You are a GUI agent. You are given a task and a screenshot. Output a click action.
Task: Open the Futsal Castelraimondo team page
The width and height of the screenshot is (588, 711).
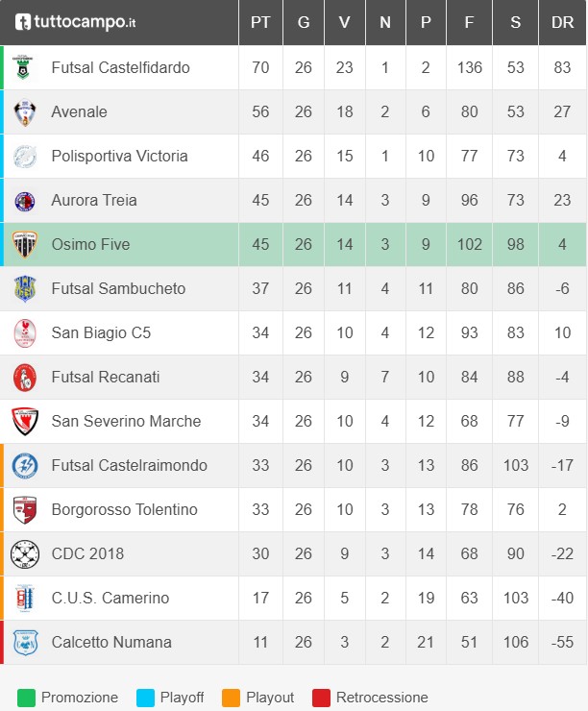point(129,466)
